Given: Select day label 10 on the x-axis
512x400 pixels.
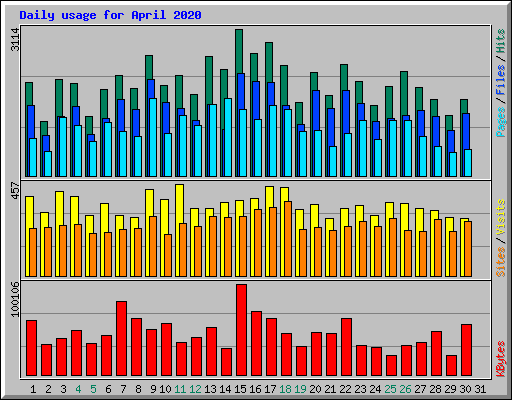Looking at the screenshot, I should (x=165, y=389).
